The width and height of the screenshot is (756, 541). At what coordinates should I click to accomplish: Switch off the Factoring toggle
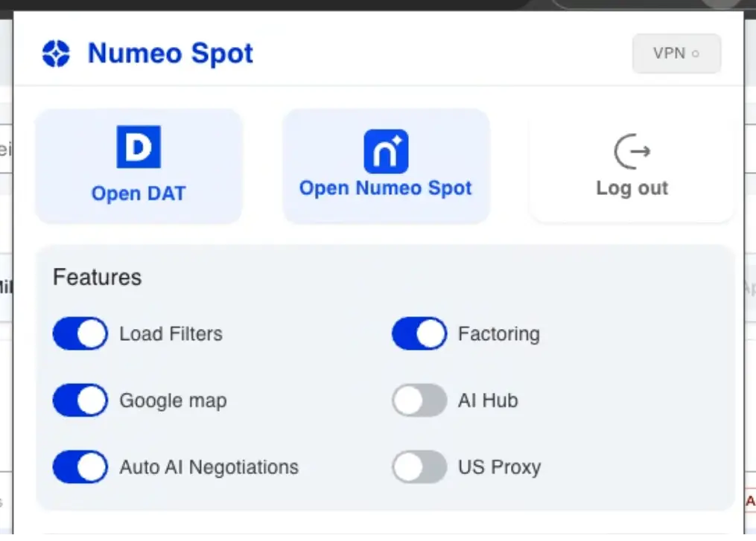point(419,333)
